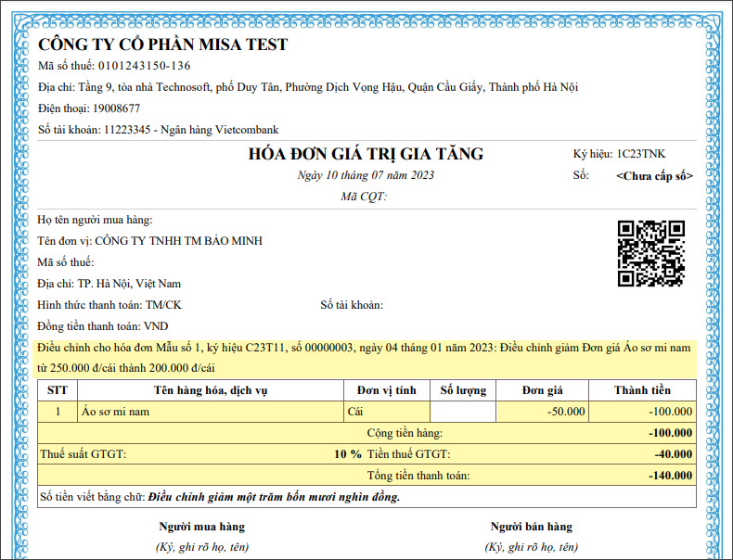Click the unit price -50.000 cell
The image size is (733, 560).
pyautogui.click(x=566, y=411)
